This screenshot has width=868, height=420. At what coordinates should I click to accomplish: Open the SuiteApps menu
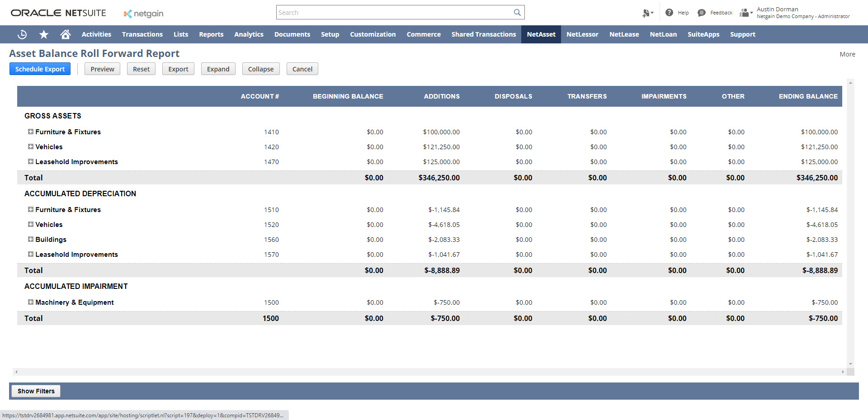tap(703, 34)
